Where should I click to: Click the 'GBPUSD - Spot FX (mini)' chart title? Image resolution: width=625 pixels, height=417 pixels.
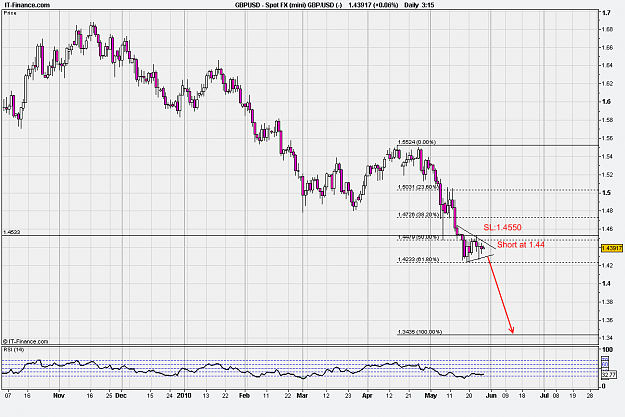coord(270,5)
